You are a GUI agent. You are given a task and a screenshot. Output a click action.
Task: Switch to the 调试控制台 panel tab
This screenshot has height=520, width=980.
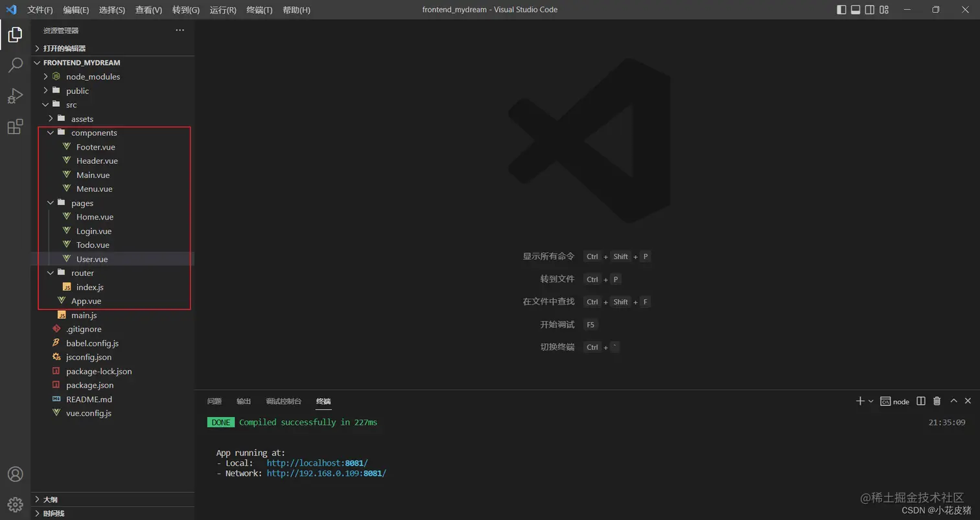click(284, 401)
